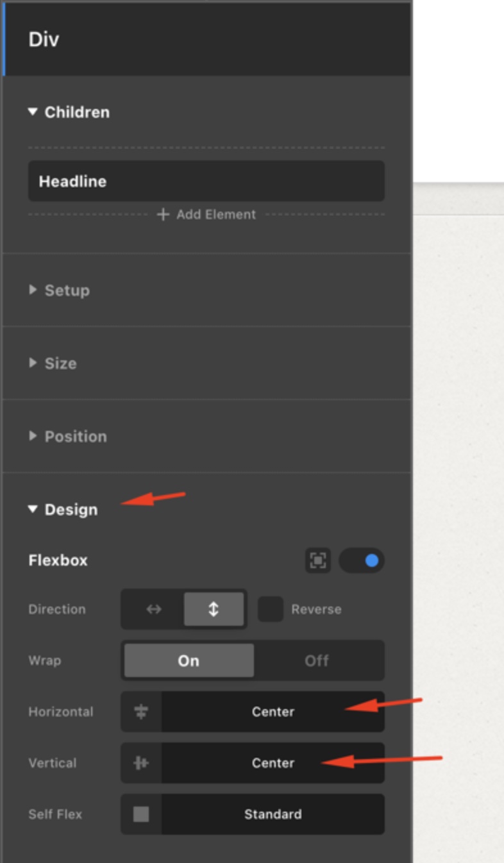Toggle the Flexbox switch off

(x=362, y=560)
